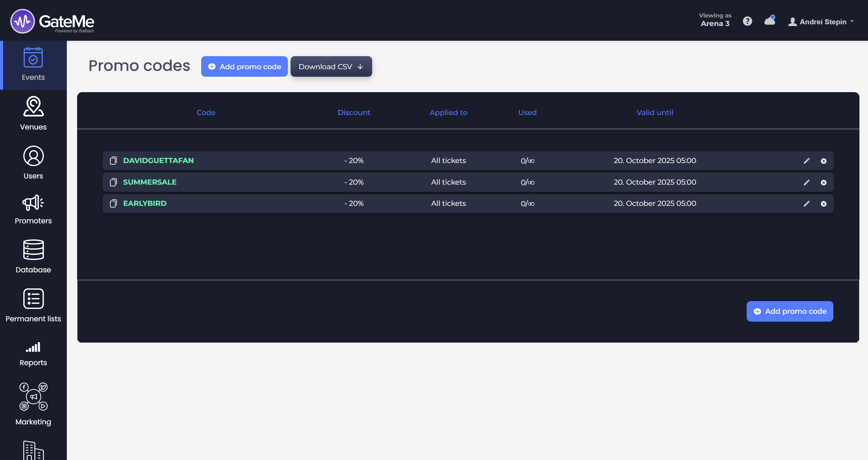Click the Download CSV button
The width and height of the screenshot is (868, 460).
pos(331,66)
